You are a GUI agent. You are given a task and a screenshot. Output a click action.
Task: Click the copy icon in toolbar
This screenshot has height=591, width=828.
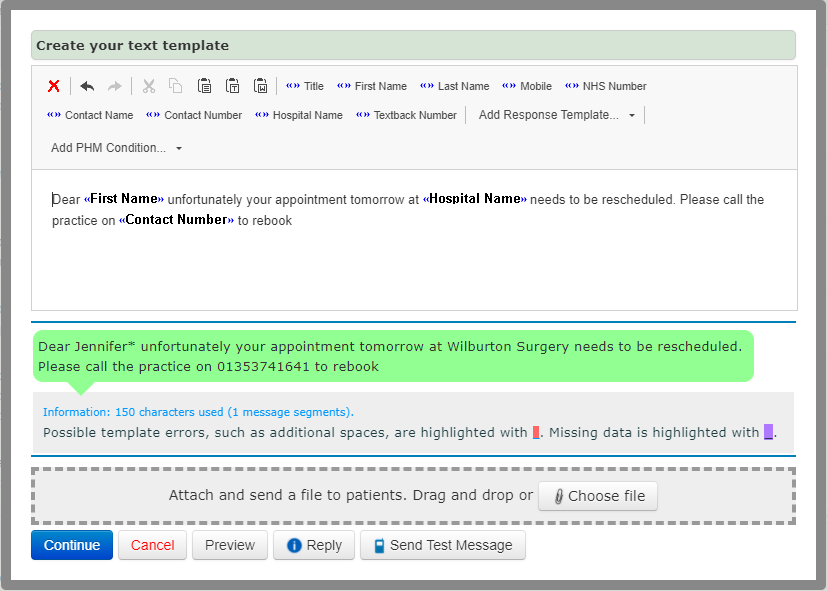coord(176,86)
